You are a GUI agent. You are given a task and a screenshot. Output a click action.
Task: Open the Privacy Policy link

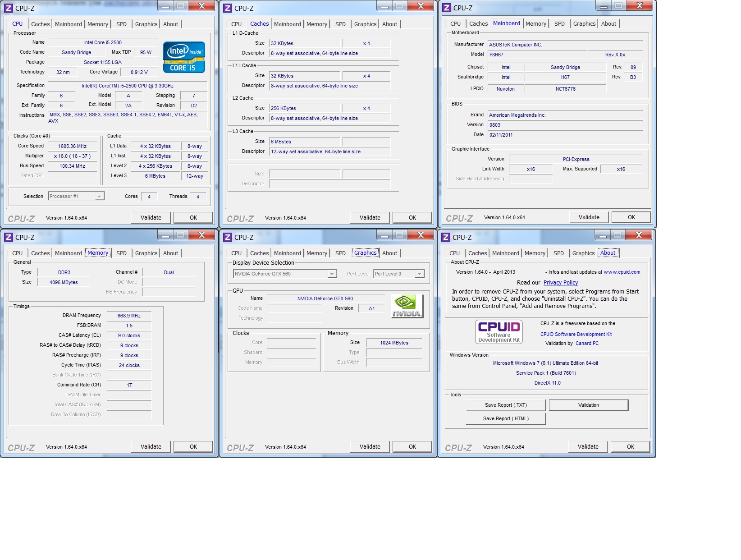coord(561,283)
